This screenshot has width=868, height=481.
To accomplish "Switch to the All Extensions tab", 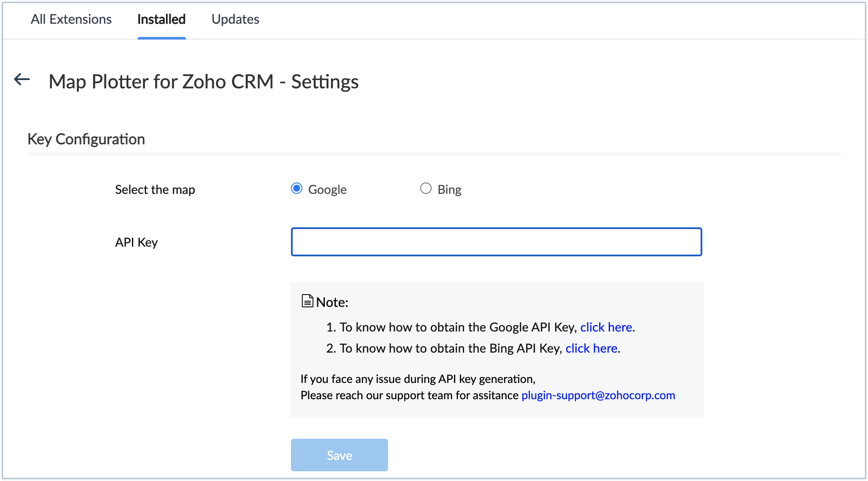I will click(x=71, y=19).
